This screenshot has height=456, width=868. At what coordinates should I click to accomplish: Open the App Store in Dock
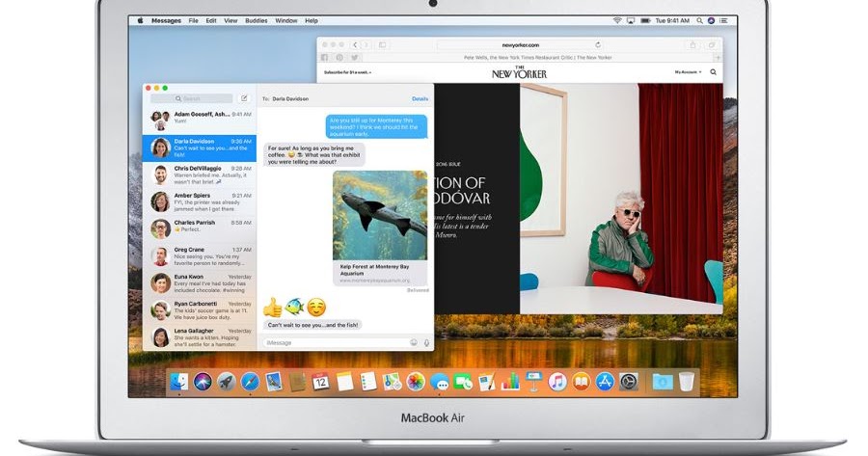605,382
